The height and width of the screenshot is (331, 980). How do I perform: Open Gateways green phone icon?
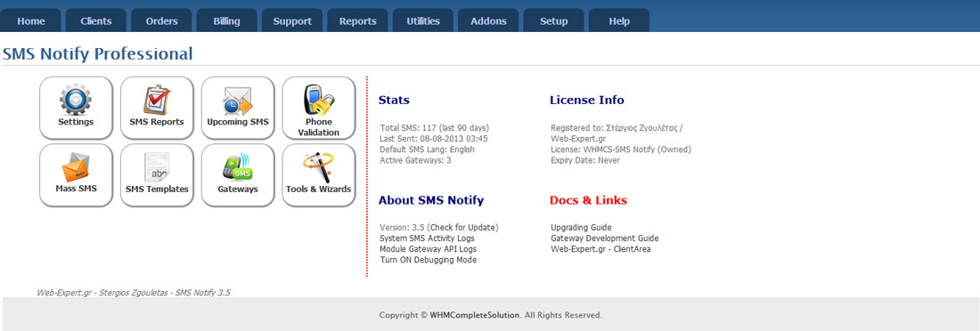pyautogui.click(x=238, y=175)
